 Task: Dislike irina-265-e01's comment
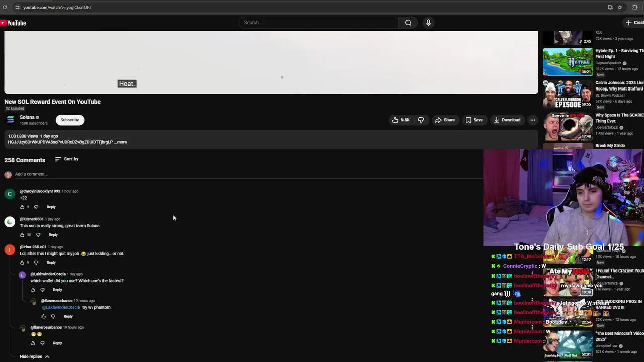click(36, 263)
